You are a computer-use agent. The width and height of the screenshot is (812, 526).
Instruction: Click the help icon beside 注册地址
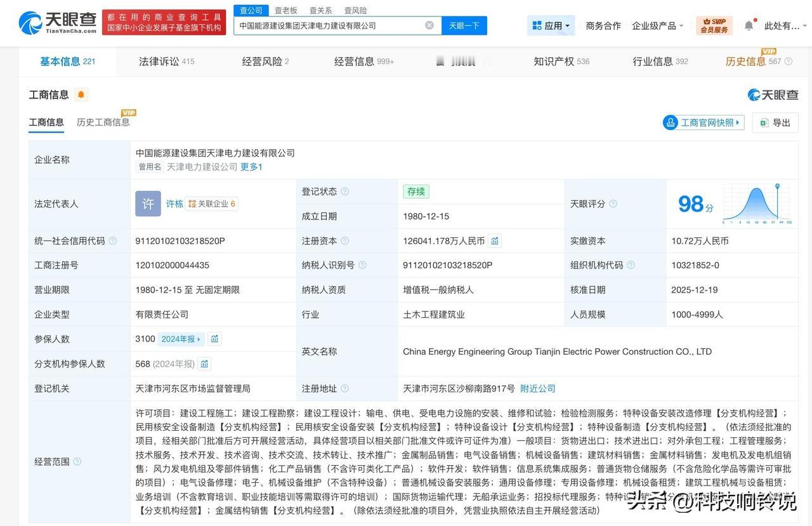tap(345, 388)
